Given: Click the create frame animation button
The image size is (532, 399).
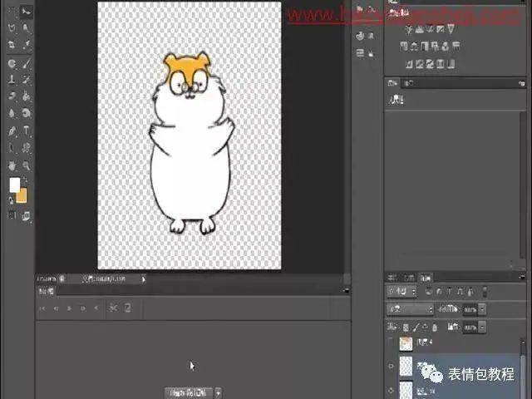Looking at the screenshot, I should click(x=189, y=393).
